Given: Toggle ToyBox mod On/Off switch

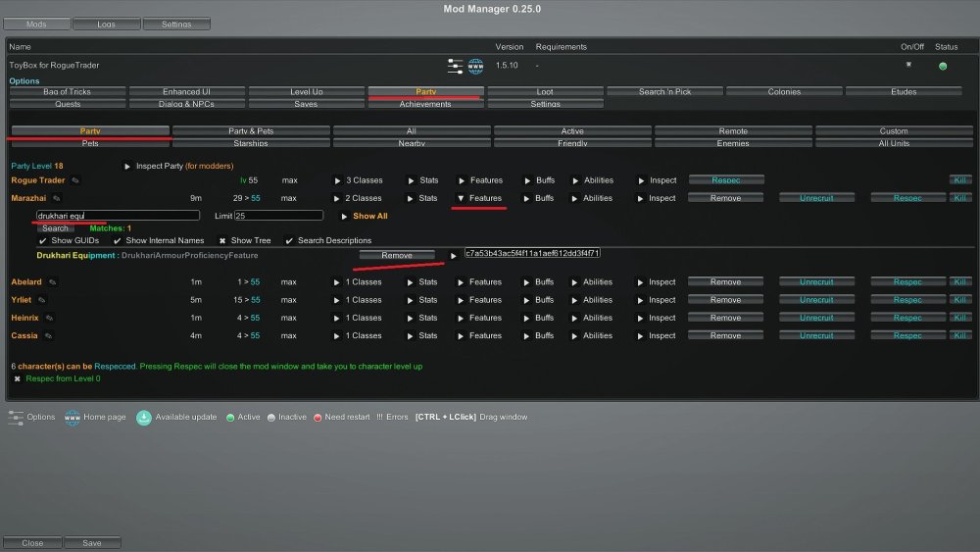Looking at the screenshot, I should (x=908, y=66).
